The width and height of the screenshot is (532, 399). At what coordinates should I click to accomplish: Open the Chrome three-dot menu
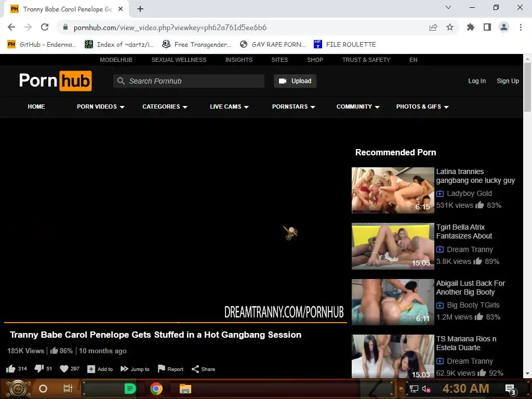pyautogui.click(x=521, y=27)
